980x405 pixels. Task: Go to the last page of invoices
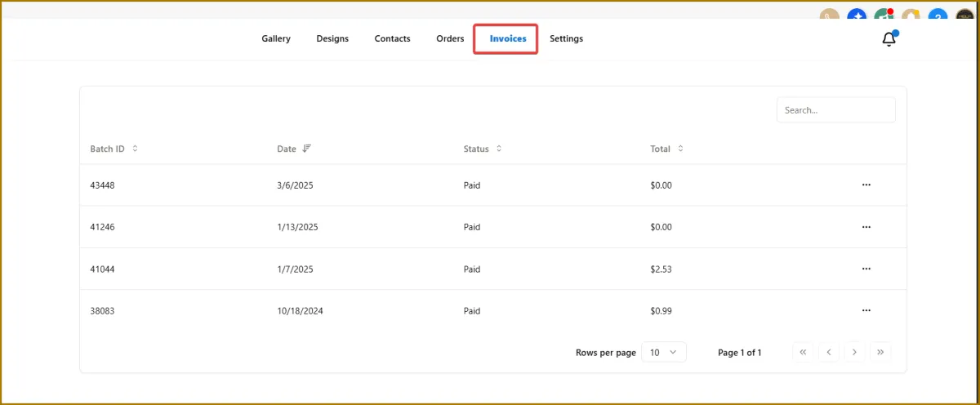pos(880,352)
